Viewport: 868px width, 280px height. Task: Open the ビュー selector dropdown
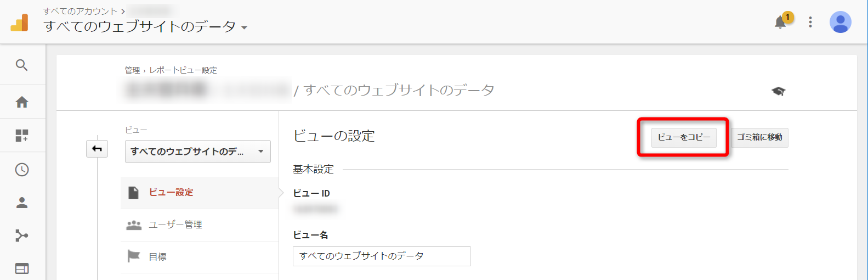(198, 152)
